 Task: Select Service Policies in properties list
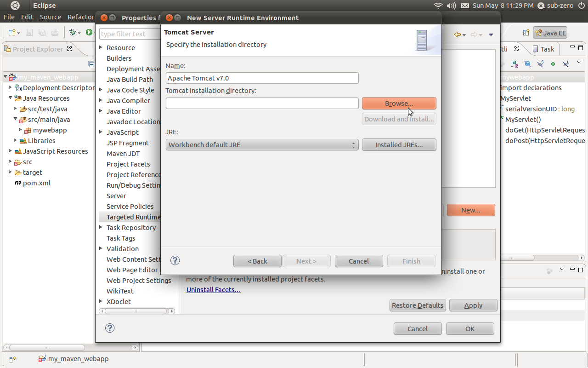(130, 207)
